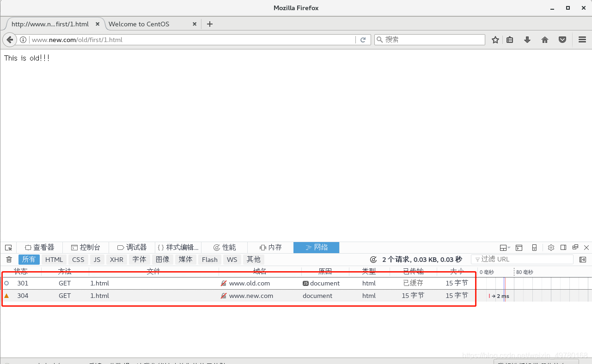The width and height of the screenshot is (592, 364).
Task: Switch to the 控制台 console tab
Action: coord(85,248)
